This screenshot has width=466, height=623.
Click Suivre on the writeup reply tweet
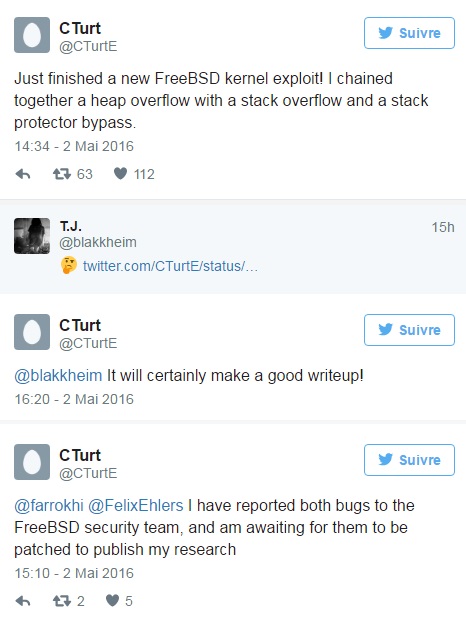409,330
